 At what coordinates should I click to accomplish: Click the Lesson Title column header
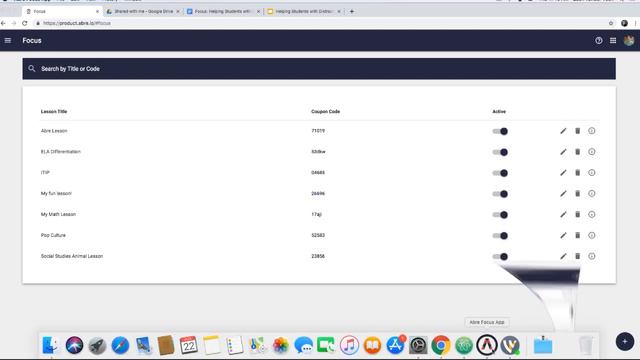pos(54,111)
